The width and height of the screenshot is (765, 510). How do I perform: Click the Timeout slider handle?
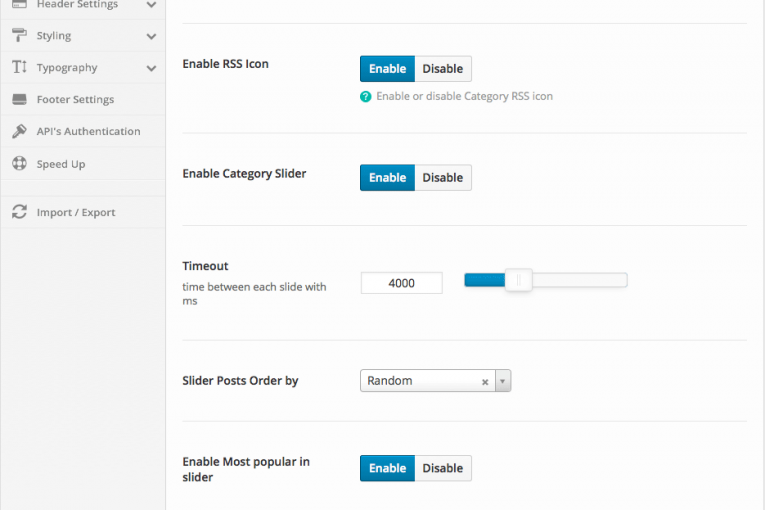[x=518, y=280]
